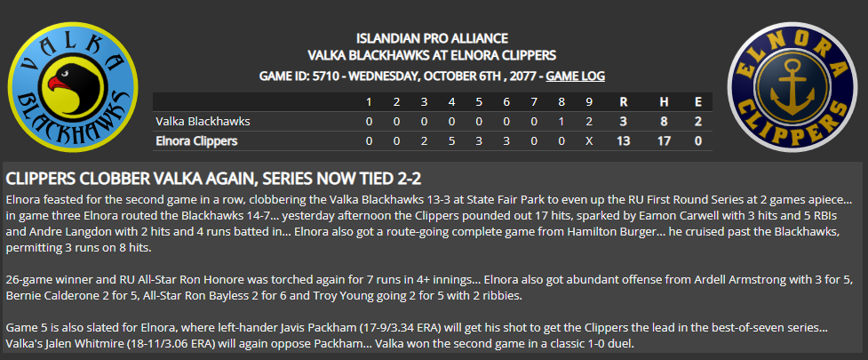Viewport: 868px width, 360px height.
Task: Click Elnora's total runs value 13
Action: tap(624, 141)
